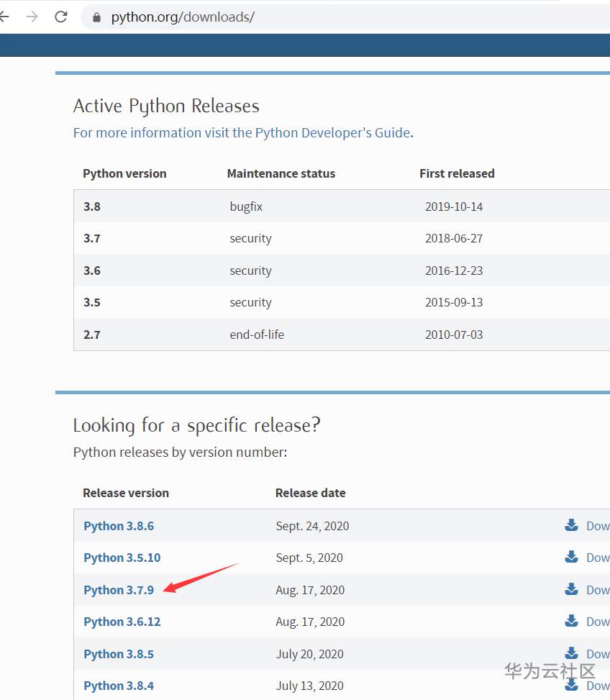This screenshot has height=700, width=610.
Task: Click the Release version column header
Action: coord(126,493)
